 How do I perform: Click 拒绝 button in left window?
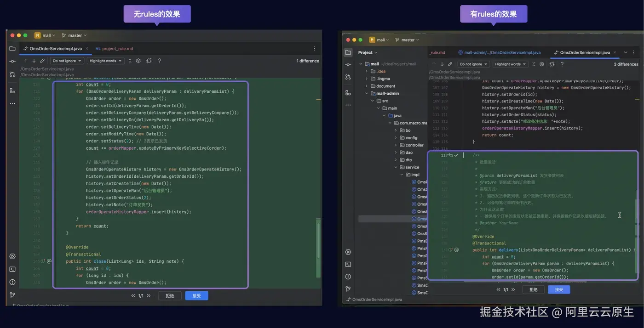tap(170, 295)
